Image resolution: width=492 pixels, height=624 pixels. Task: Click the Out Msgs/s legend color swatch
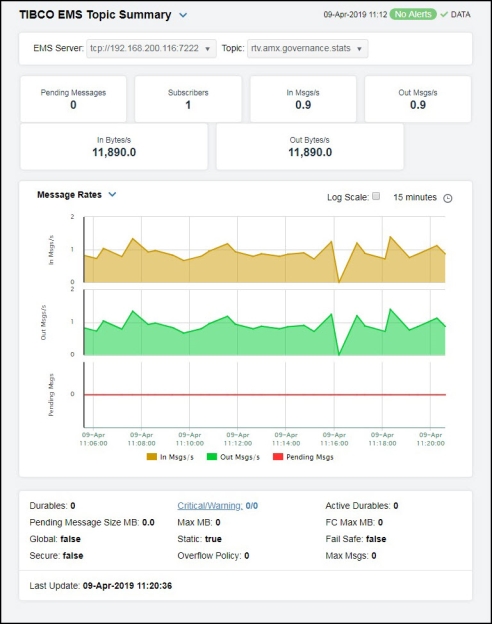212,456
